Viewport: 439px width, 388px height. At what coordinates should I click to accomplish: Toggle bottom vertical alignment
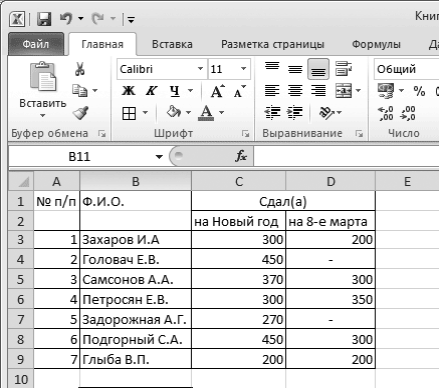click(318, 69)
